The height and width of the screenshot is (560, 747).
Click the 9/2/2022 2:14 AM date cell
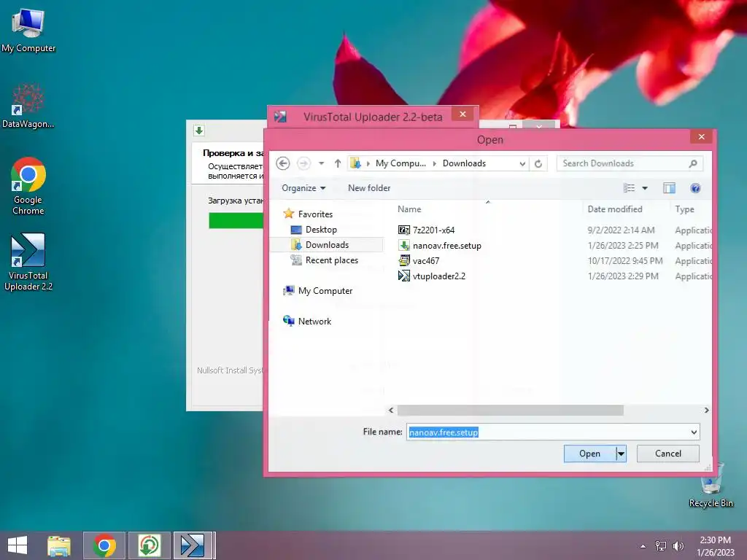(621, 230)
